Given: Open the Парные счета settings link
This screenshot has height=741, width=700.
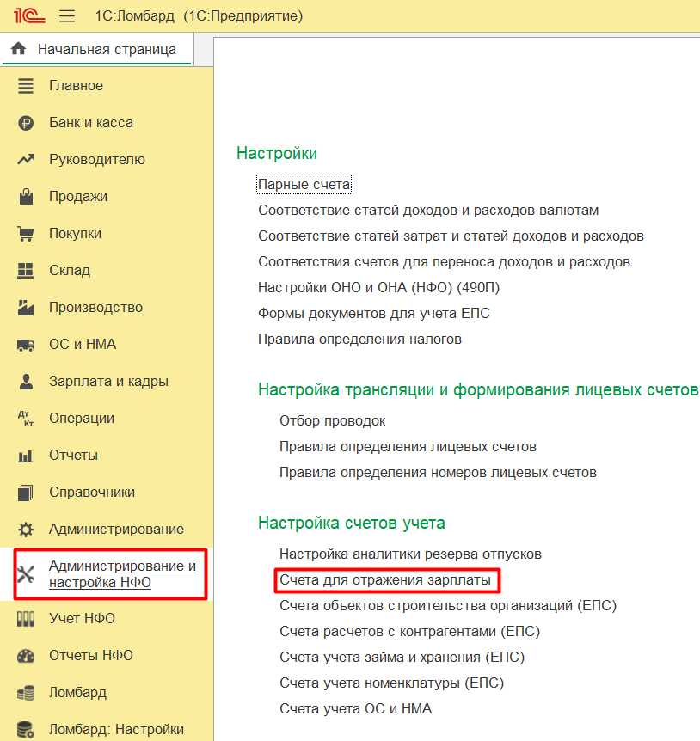Looking at the screenshot, I should pyautogui.click(x=304, y=185).
